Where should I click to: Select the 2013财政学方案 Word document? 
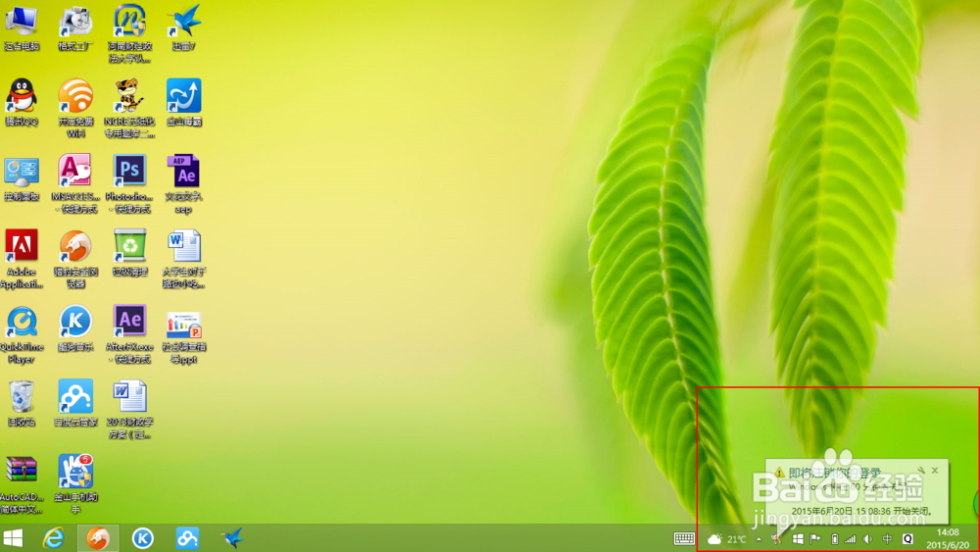[129, 409]
